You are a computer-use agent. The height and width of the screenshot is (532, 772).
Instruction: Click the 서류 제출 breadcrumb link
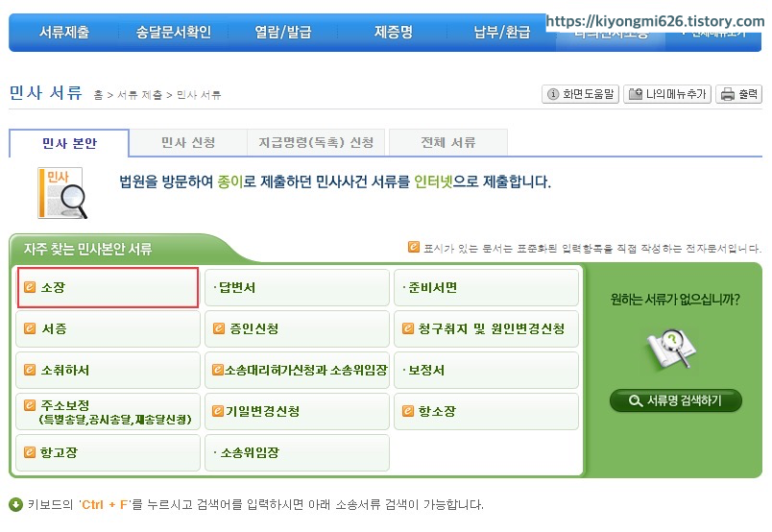[x=139, y=94]
